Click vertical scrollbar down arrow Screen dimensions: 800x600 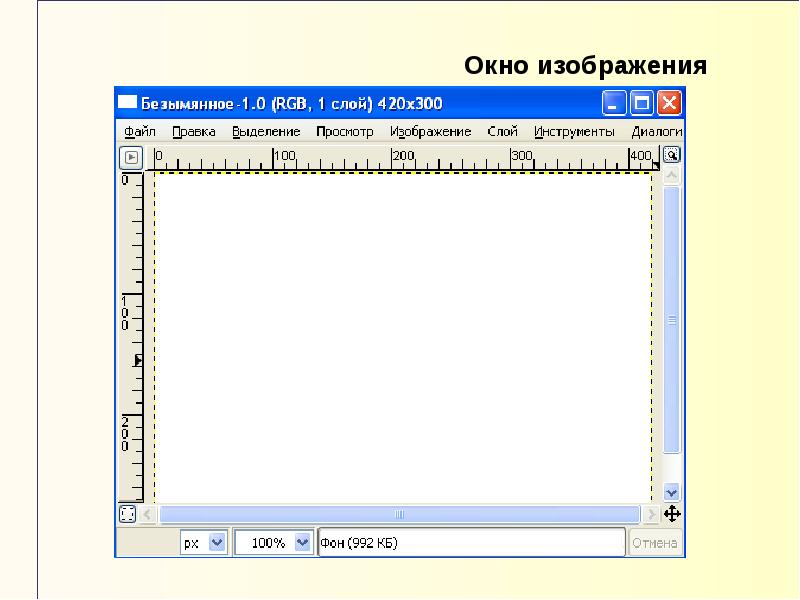(671, 492)
